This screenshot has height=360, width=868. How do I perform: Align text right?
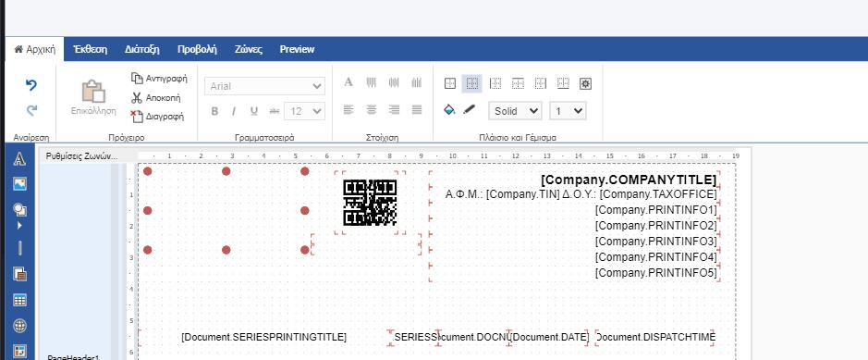(394, 109)
